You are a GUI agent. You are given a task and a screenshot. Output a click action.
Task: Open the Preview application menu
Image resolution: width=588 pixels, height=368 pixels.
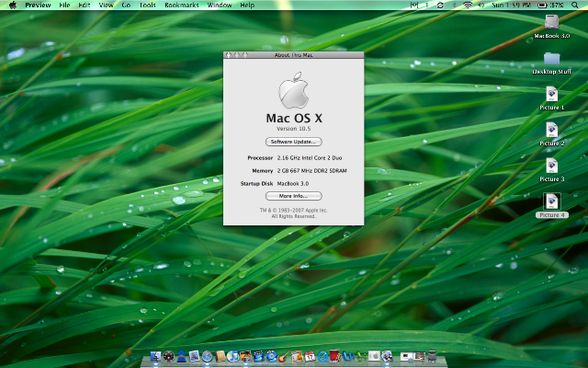pos(38,6)
